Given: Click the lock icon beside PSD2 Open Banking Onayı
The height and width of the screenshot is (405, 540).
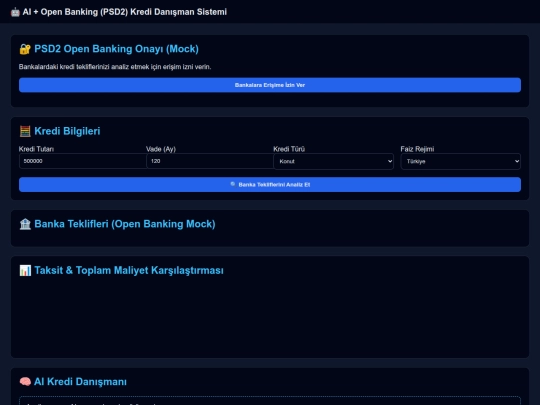Looking at the screenshot, I should [x=25, y=49].
